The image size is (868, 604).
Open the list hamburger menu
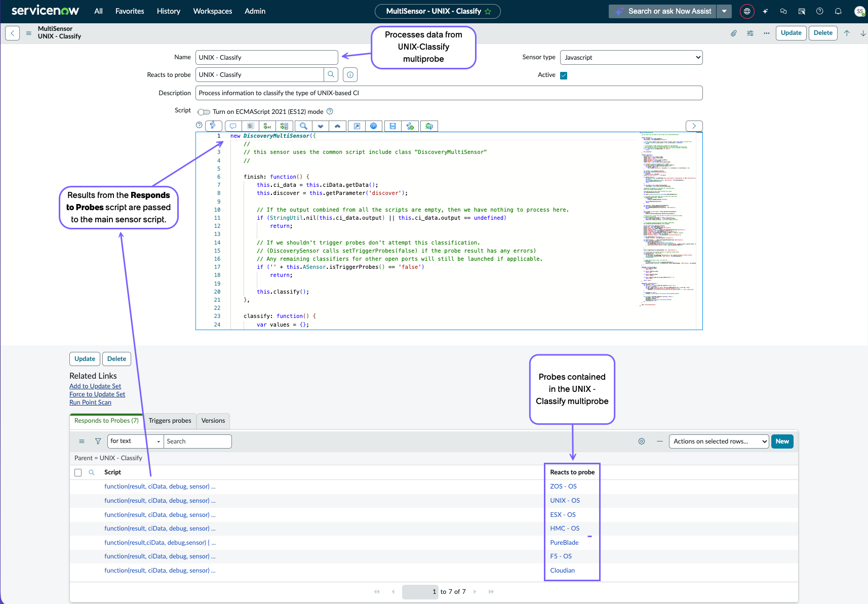tap(82, 441)
